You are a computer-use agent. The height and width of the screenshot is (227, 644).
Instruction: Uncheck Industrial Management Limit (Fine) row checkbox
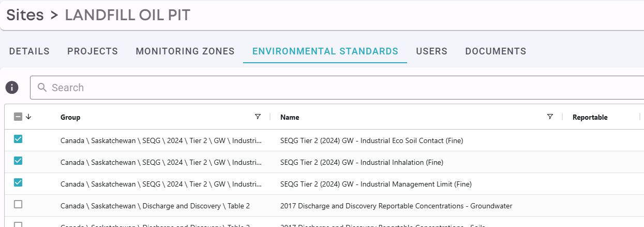[18, 182]
